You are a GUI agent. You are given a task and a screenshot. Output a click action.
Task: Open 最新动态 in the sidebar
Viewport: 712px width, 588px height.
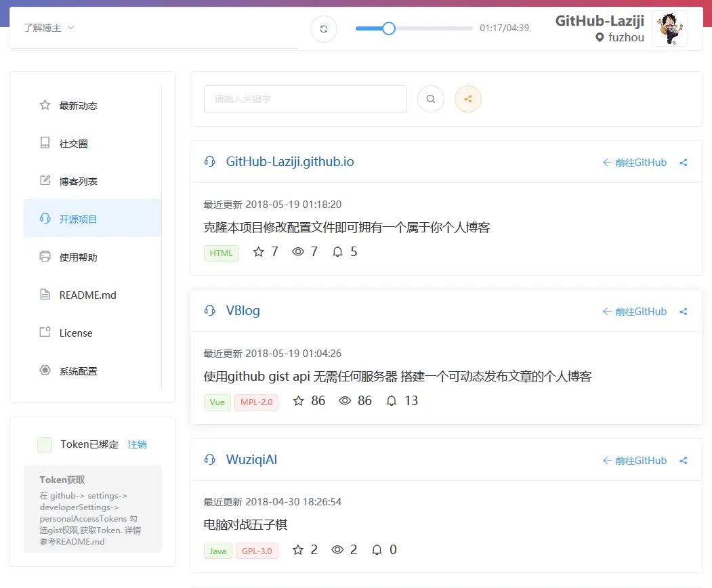(x=93, y=106)
